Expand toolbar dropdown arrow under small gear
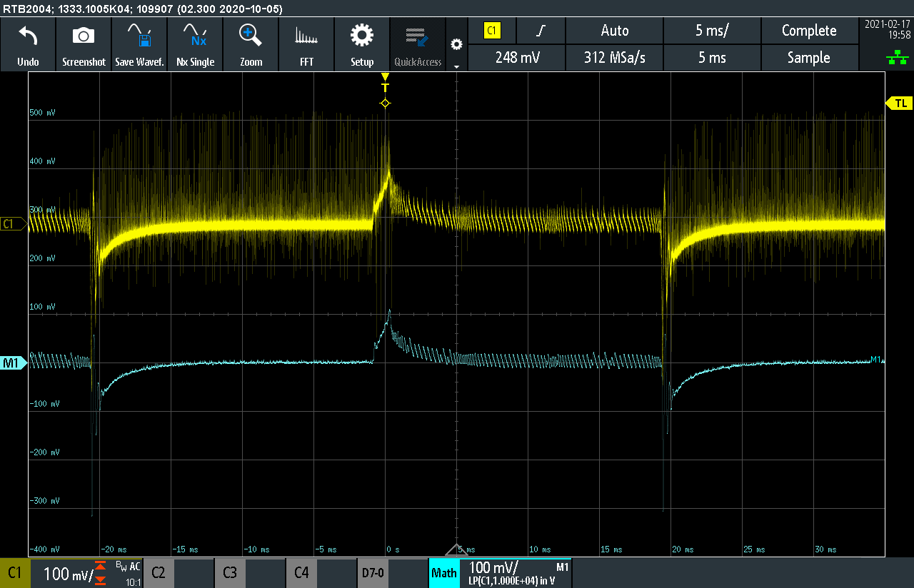The width and height of the screenshot is (914, 588). [x=457, y=66]
